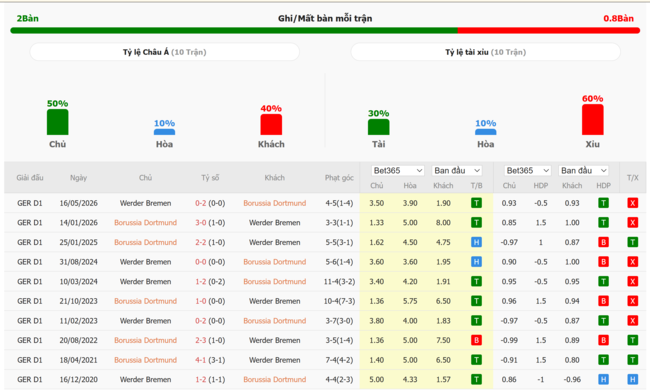The width and height of the screenshot is (650, 391).
Task: Click the 0.8Bàn goals conceded label
Action: click(618, 18)
